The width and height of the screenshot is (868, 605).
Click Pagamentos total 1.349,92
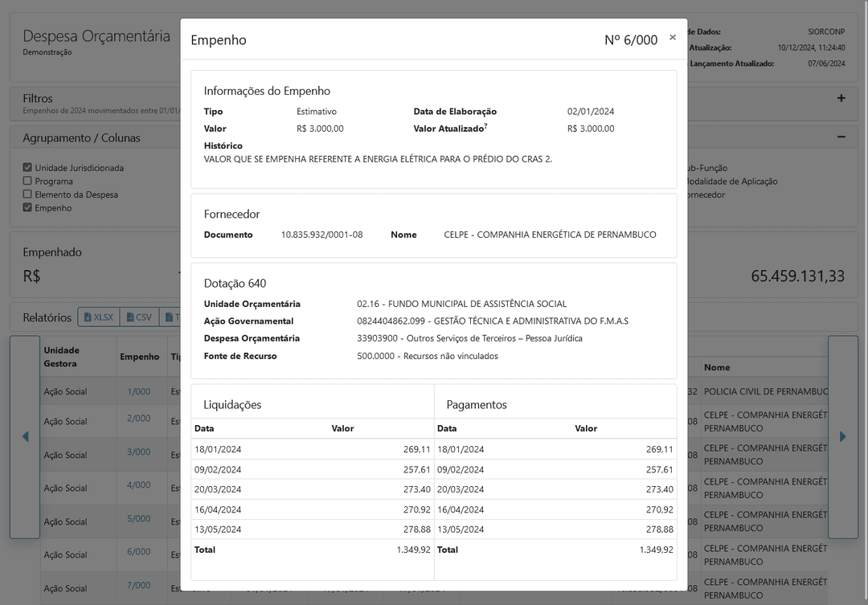pos(657,550)
